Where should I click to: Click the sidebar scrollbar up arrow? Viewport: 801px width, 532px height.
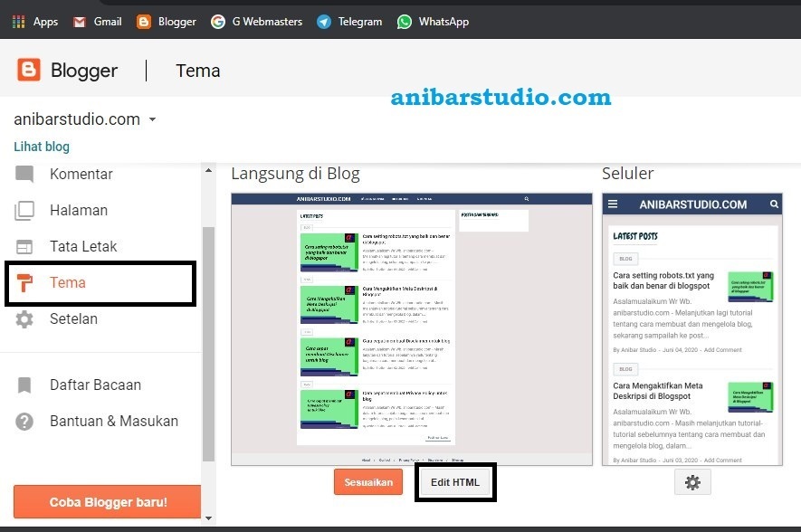tap(208, 170)
